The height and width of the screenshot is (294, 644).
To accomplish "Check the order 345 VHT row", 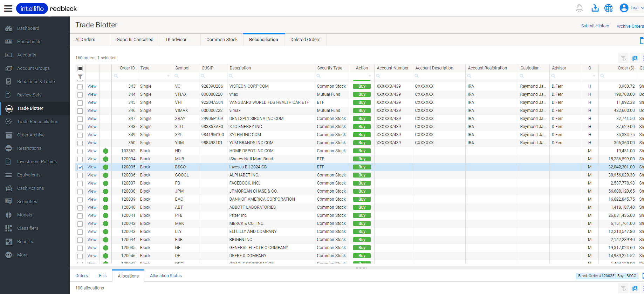I will (x=80, y=103).
